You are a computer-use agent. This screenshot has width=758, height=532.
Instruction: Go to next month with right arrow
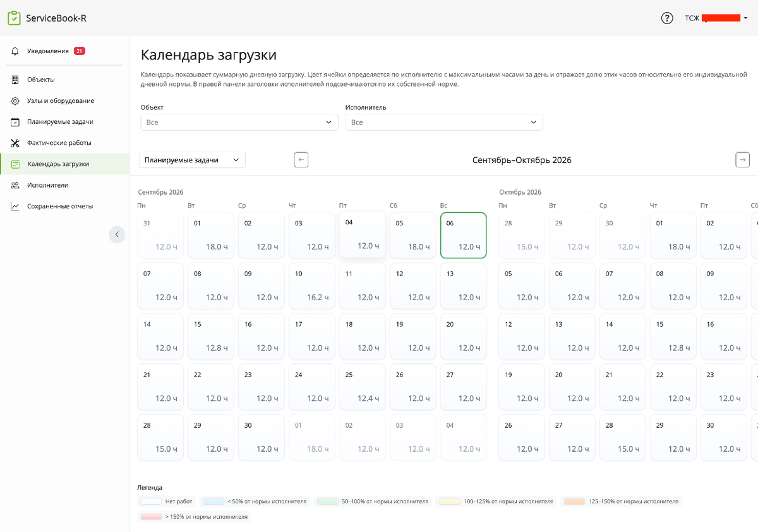pyautogui.click(x=743, y=160)
